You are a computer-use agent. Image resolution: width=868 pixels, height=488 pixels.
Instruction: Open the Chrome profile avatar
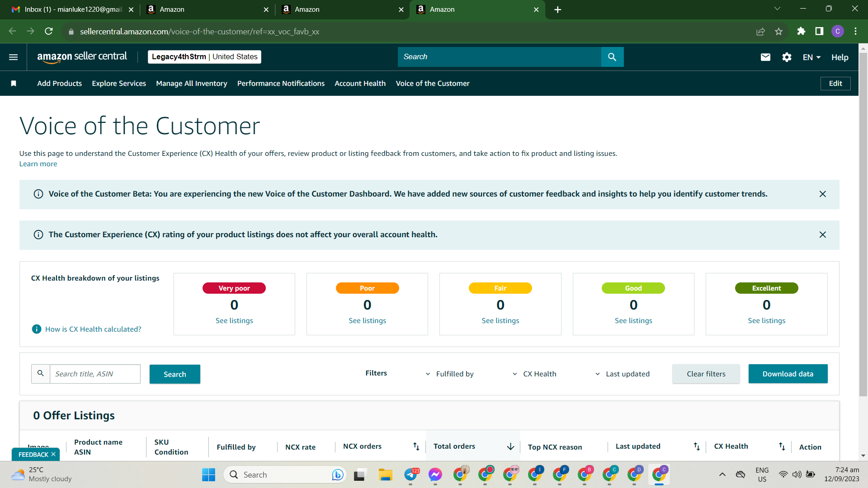[x=838, y=31]
